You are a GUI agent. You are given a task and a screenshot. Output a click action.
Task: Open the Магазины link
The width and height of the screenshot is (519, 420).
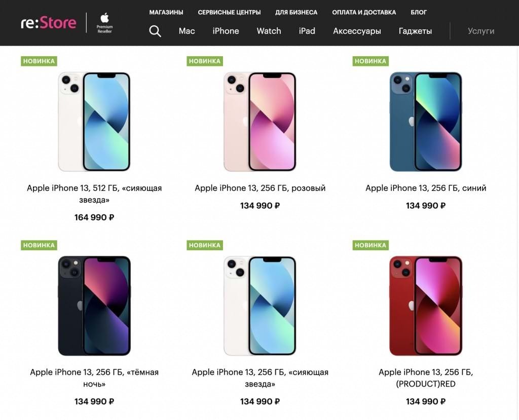point(166,12)
